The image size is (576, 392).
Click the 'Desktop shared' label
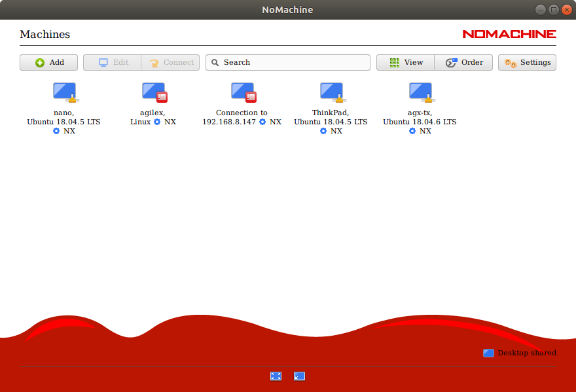tap(527, 353)
